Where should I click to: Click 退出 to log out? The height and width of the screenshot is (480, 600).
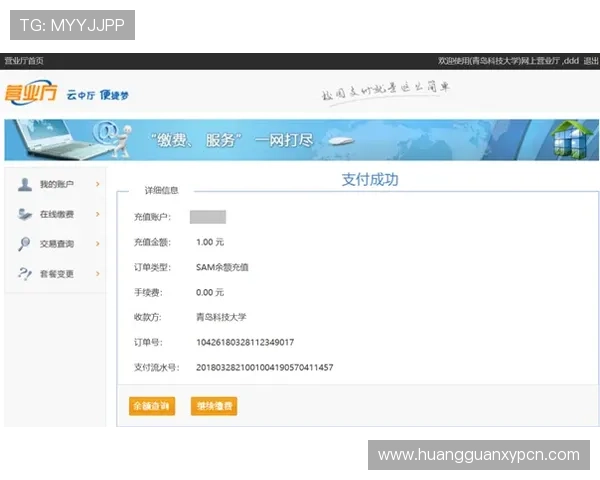click(591, 60)
